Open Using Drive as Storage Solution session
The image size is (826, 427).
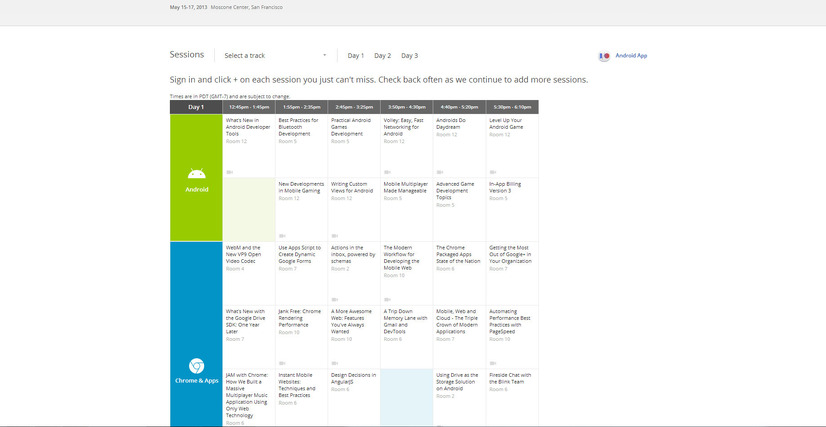pyautogui.click(x=457, y=382)
